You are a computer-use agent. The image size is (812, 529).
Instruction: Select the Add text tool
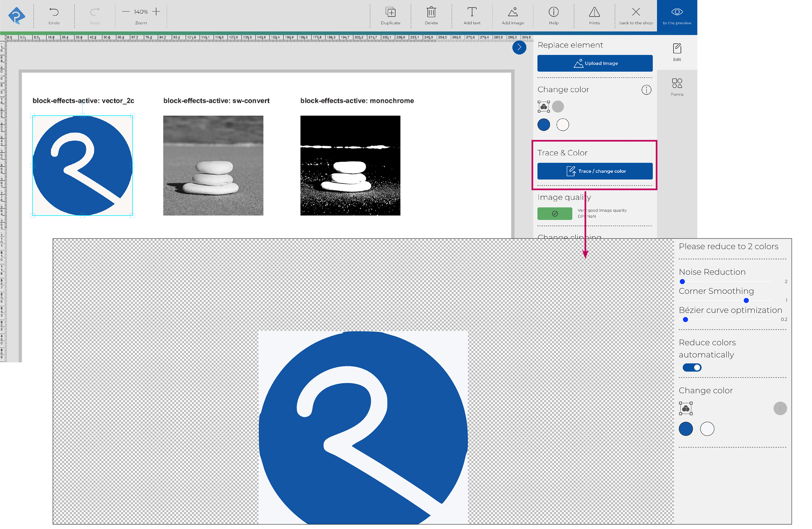pos(472,12)
